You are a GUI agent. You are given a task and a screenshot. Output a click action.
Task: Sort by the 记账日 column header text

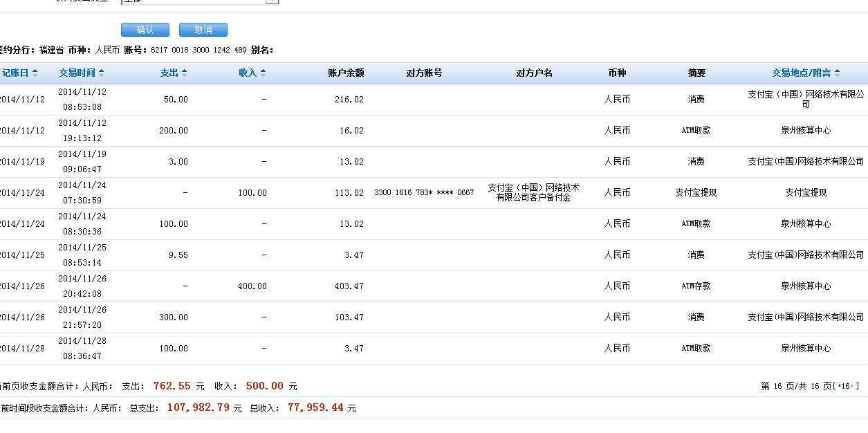coord(15,73)
